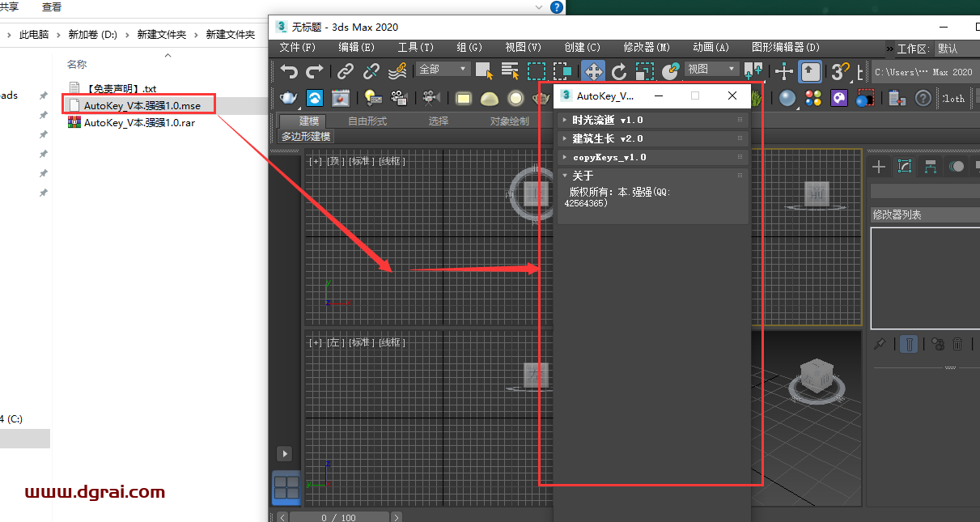Open the Create command panel tab
This screenshot has height=522, width=980.
[879, 167]
